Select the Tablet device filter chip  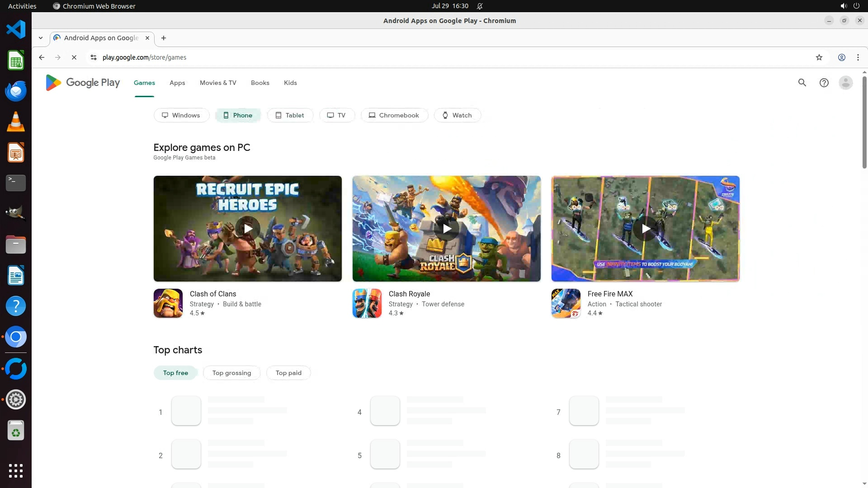[x=290, y=115]
